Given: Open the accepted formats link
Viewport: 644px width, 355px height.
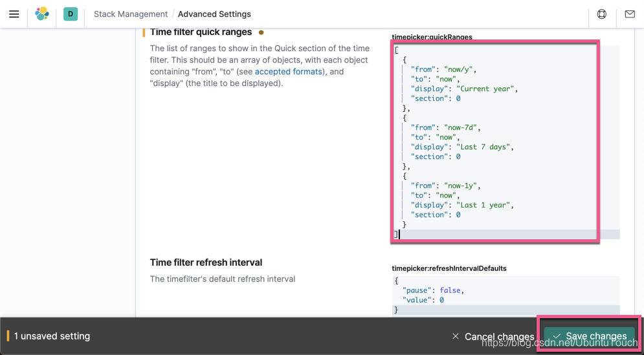Looking at the screenshot, I should [287, 71].
